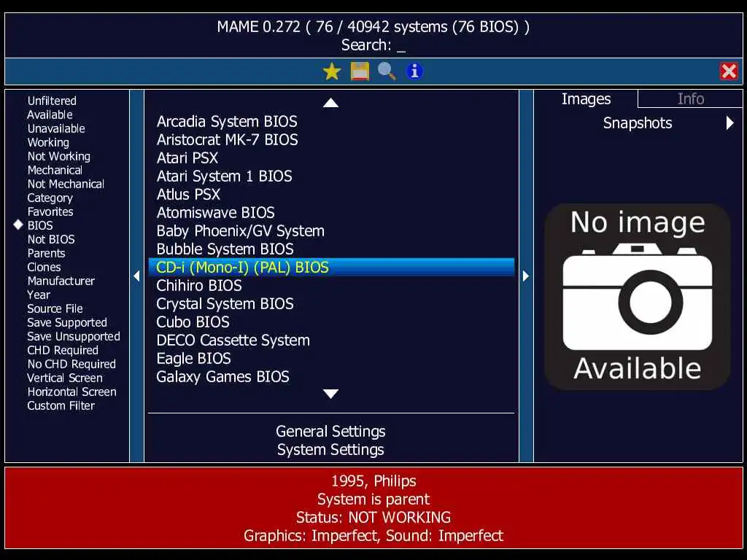747x560 pixels.
Task: Click highlighted CD-i (Mono-I) (PAL) BIOS entry
Action: 331,267
